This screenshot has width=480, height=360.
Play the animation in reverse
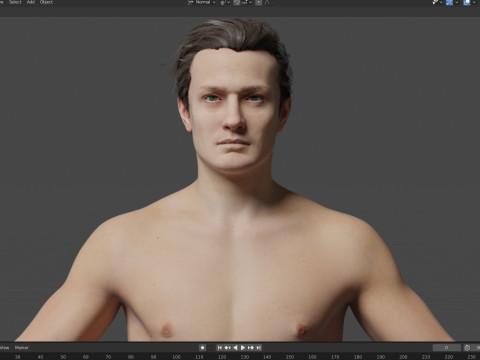tap(235, 348)
